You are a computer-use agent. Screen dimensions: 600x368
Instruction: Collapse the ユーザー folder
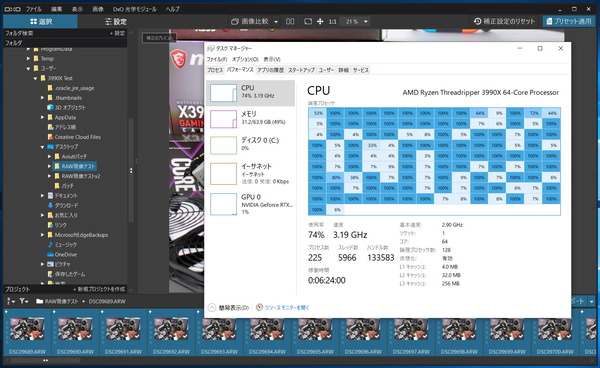(x=28, y=68)
